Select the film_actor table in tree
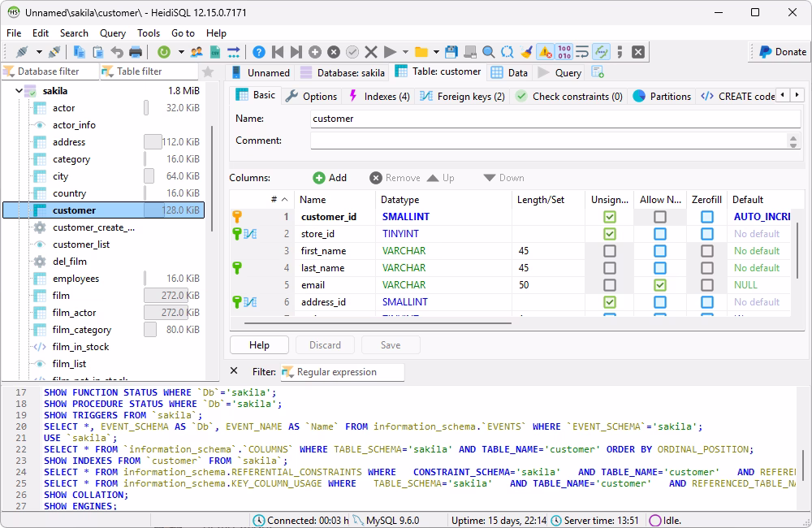812x528 pixels. coord(74,313)
